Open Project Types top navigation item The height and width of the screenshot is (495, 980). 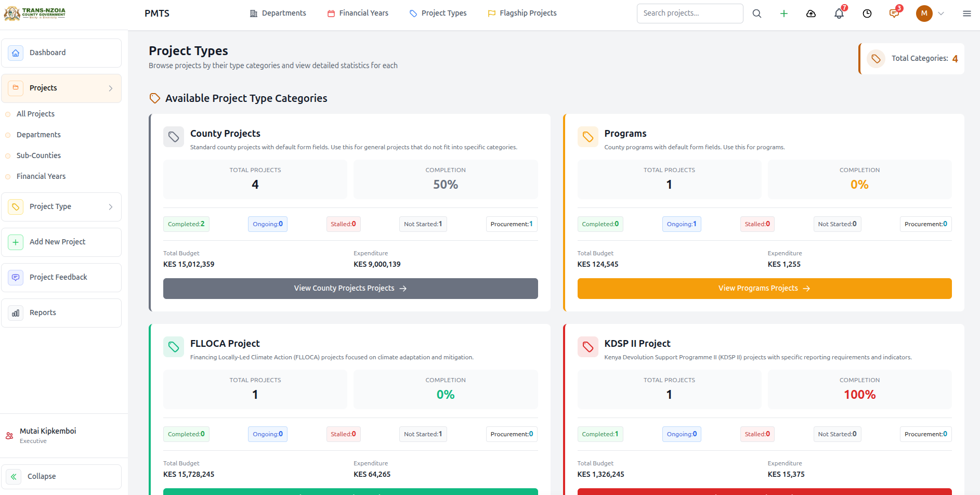tap(438, 13)
